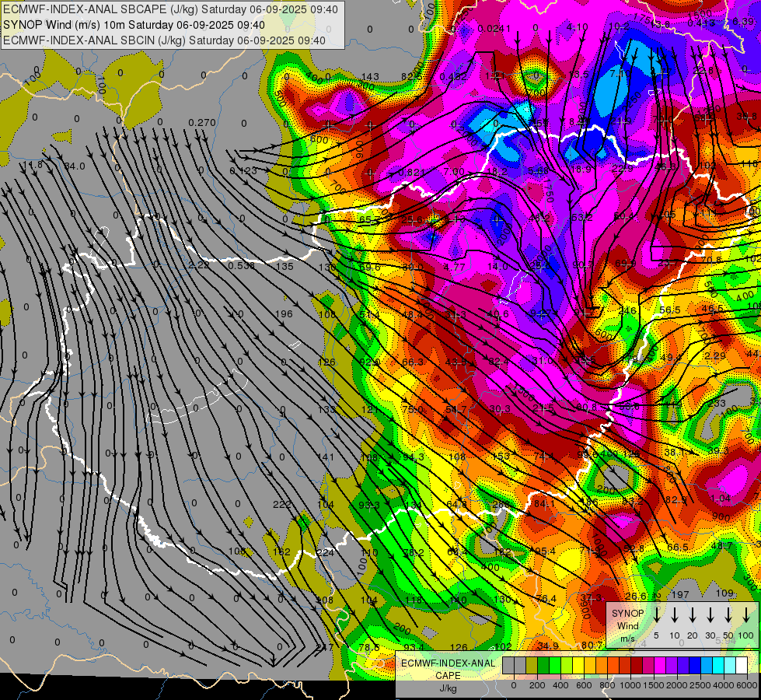This screenshot has width=761, height=700.
Task: Click the SYNOP Wind m/s legend label
Action: point(627,625)
